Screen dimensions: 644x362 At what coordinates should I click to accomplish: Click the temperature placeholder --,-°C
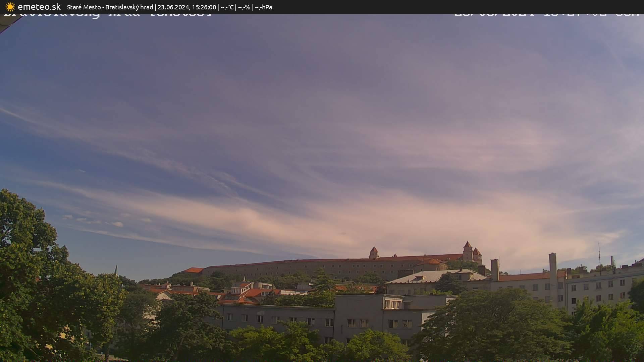pyautogui.click(x=226, y=7)
